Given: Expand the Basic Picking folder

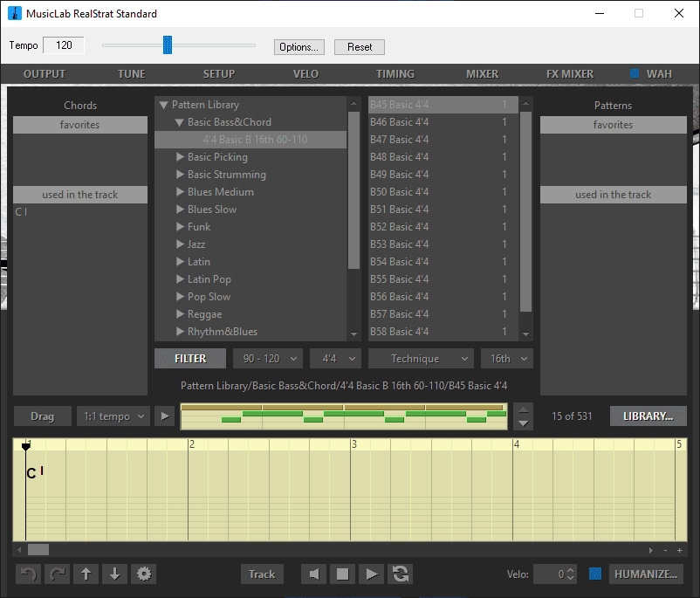Looking at the screenshot, I should 180,157.
